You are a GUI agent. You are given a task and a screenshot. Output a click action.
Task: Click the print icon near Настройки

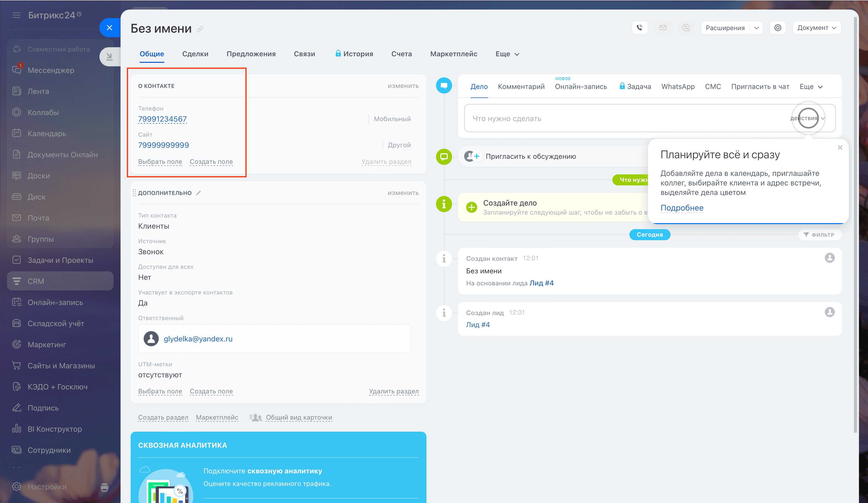104,487
